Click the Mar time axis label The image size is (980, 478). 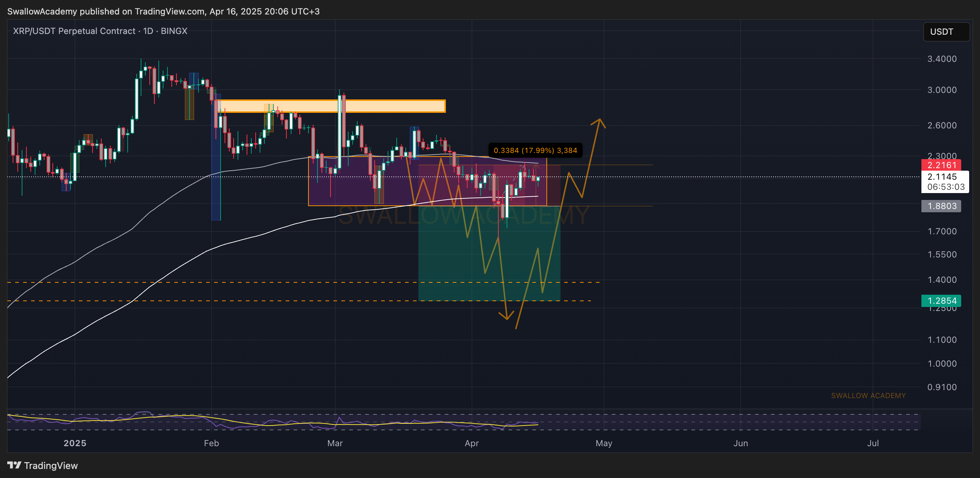[x=335, y=443]
